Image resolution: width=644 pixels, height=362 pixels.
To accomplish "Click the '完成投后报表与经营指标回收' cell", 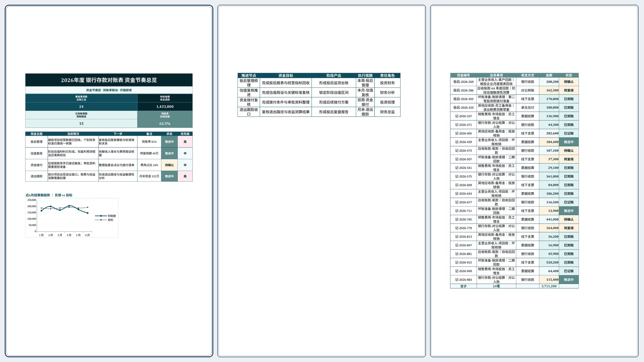I will pos(286,83).
